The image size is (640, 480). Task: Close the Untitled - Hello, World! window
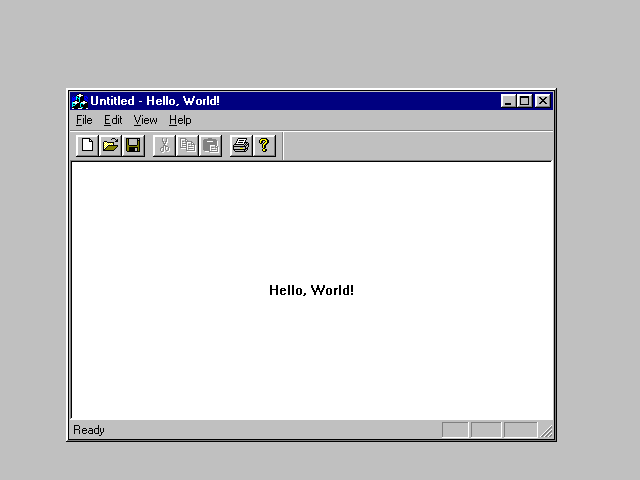point(543,101)
